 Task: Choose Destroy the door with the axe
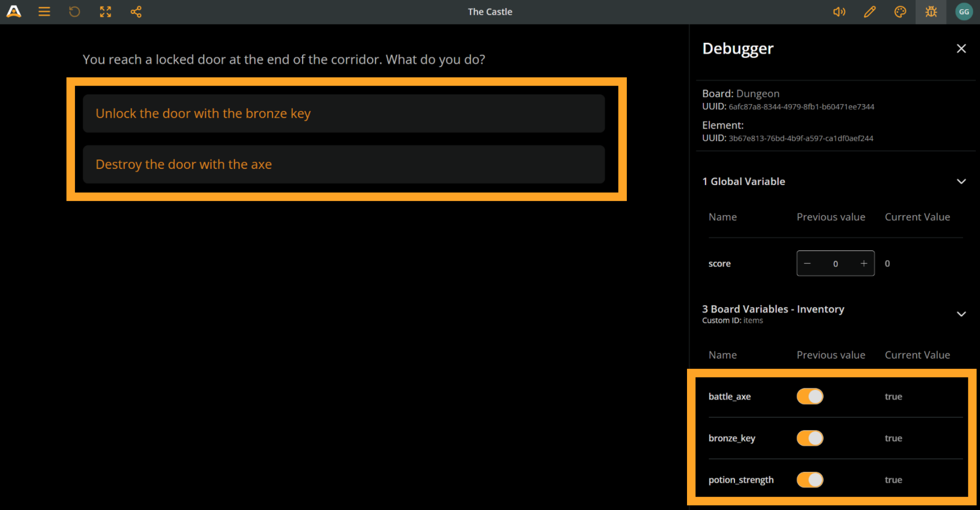coord(344,164)
